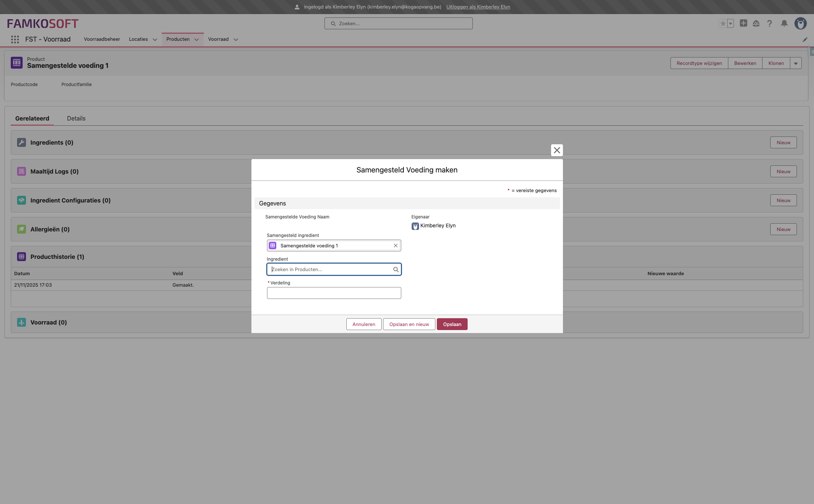Focus the Verdeling input field
This screenshot has height=504, width=814.
pos(334,293)
